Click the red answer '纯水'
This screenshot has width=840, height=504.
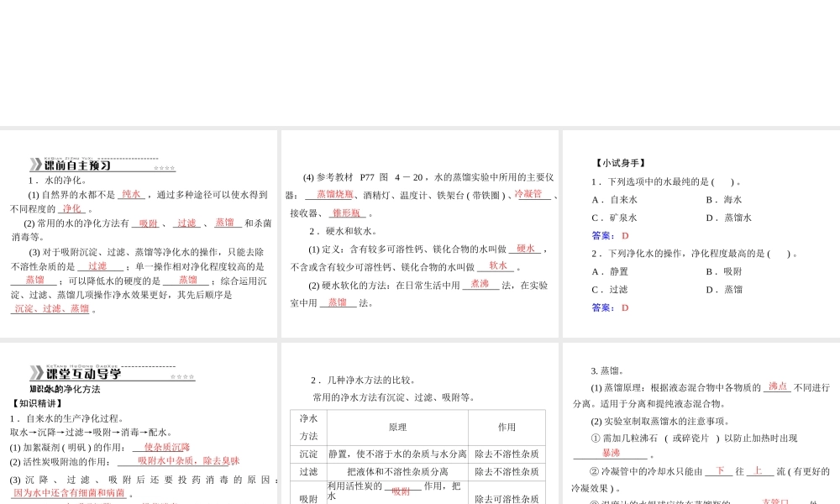(131, 194)
